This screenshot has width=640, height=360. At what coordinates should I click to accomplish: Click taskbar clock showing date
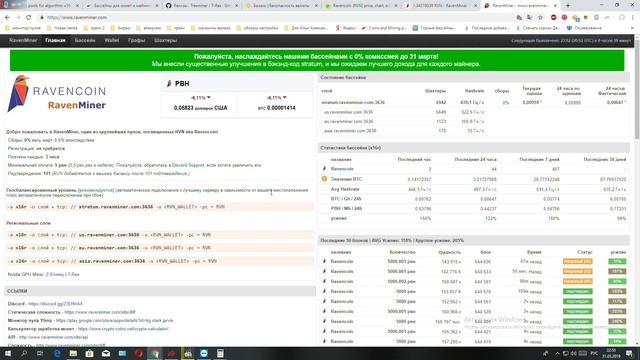click(x=611, y=353)
